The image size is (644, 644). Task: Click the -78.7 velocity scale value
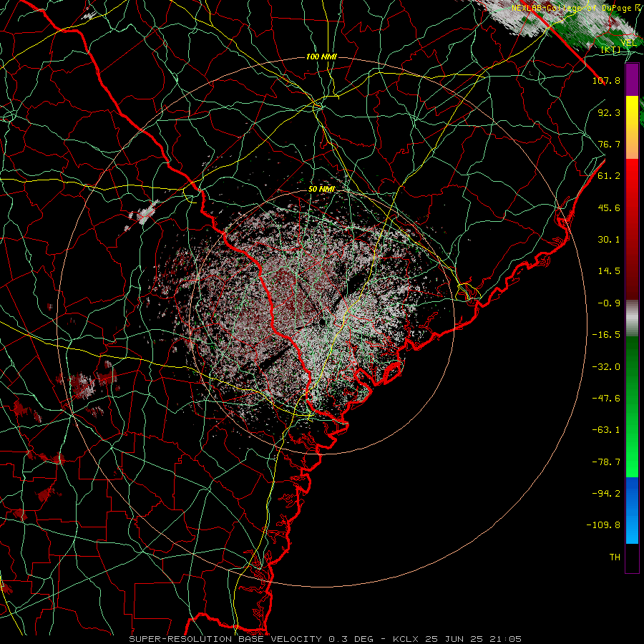606,462
